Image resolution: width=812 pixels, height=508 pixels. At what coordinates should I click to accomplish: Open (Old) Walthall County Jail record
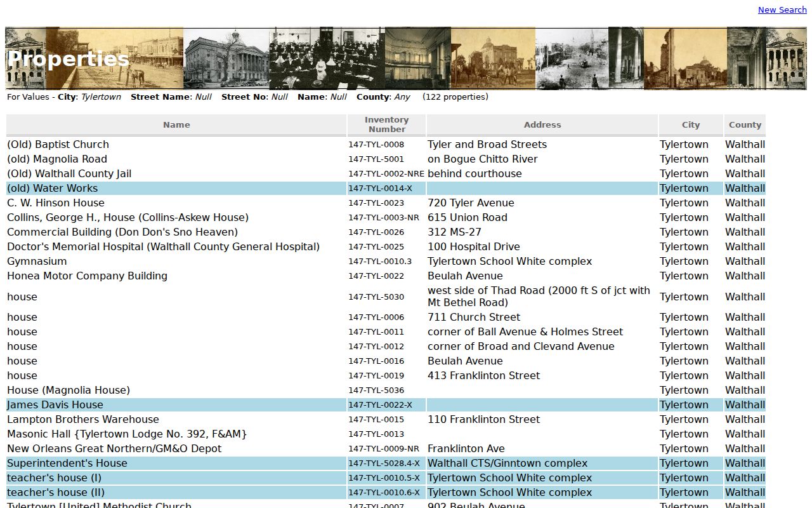(x=69, y=173)
